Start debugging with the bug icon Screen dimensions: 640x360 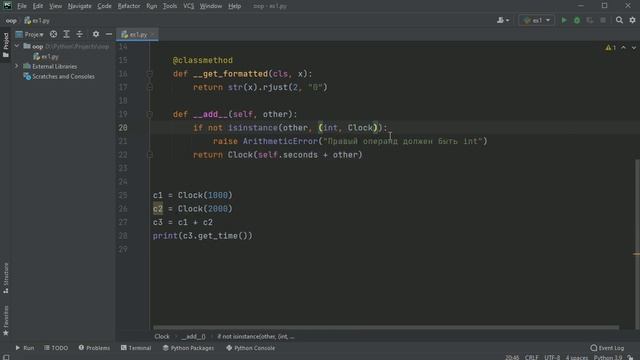point(577,20)
